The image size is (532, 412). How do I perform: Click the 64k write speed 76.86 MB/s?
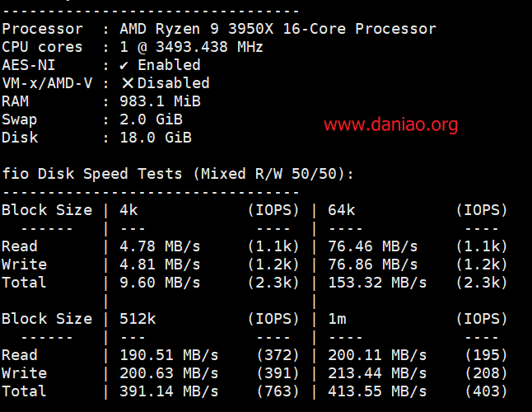pos(372,265)
